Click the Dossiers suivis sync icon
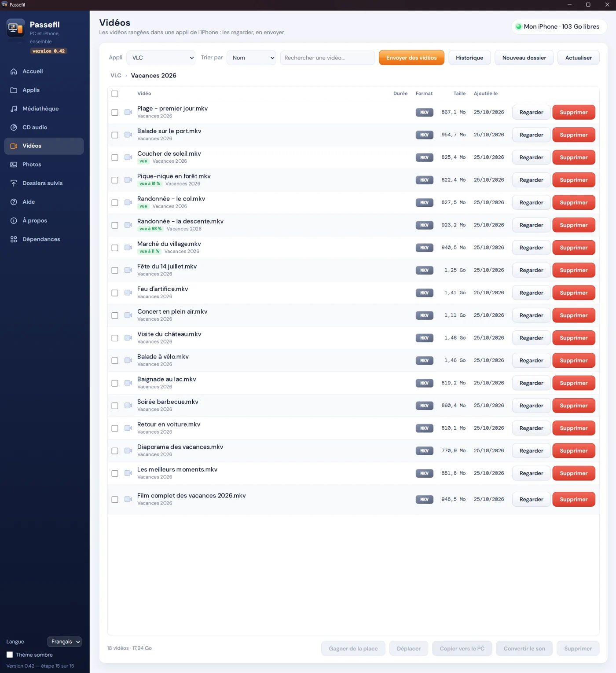The image size is (616, 673). [14, 183]
